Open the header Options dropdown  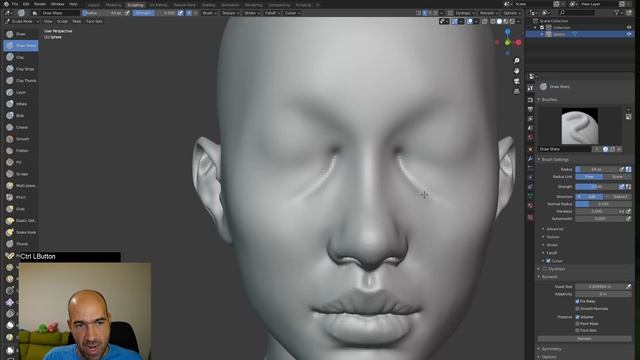(x=511, y=13)
